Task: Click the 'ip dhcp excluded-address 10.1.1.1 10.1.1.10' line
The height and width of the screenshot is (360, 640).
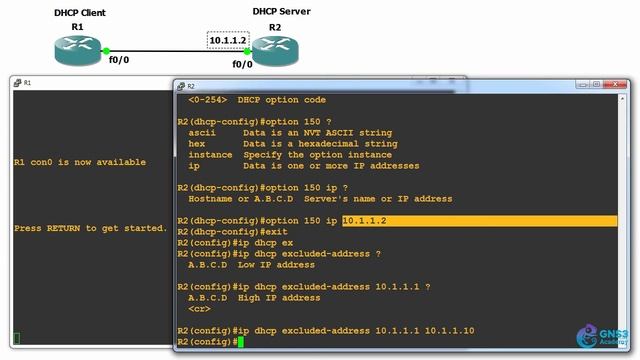Action: (x=326, y=331)
